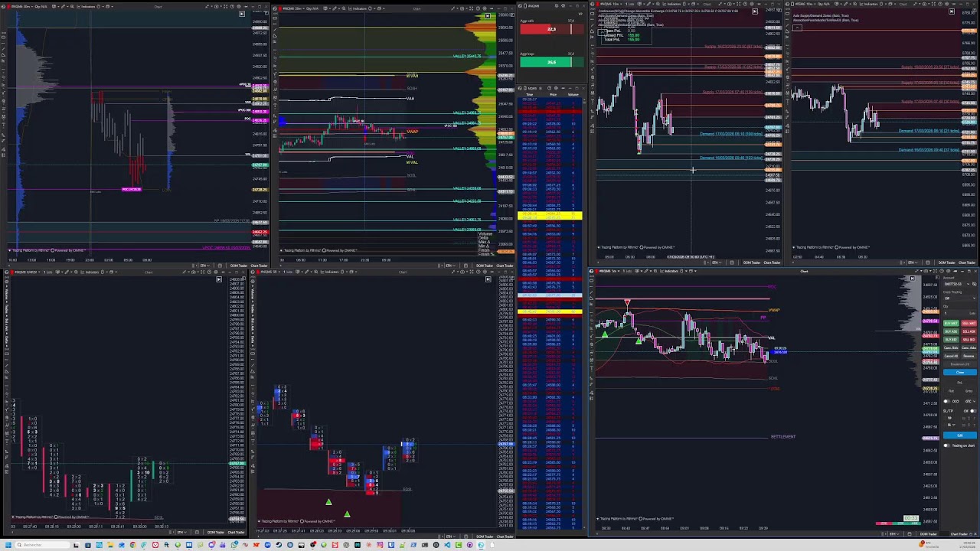Open Google Chrome from the taskbar
980x551 pixels.
(x=132, y=545)
